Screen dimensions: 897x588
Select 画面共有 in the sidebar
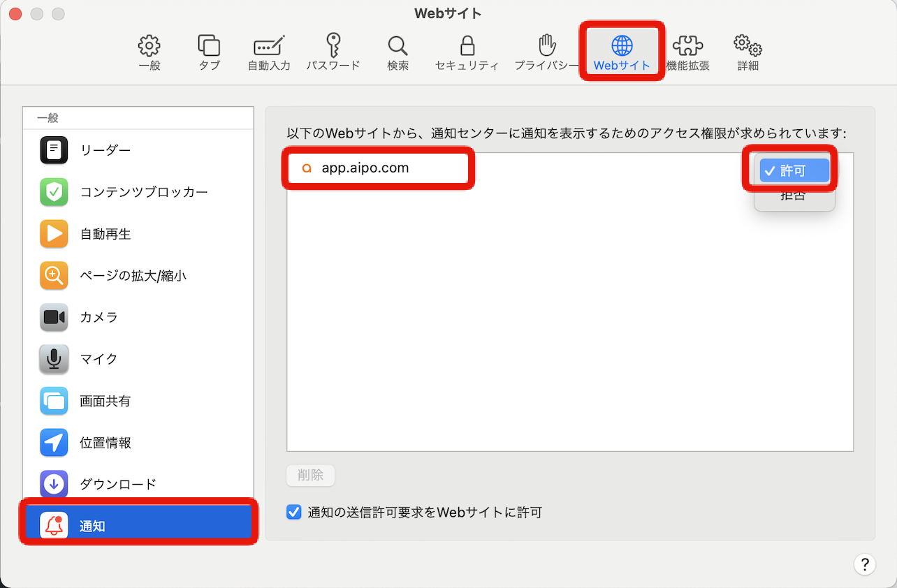point(138,401)
